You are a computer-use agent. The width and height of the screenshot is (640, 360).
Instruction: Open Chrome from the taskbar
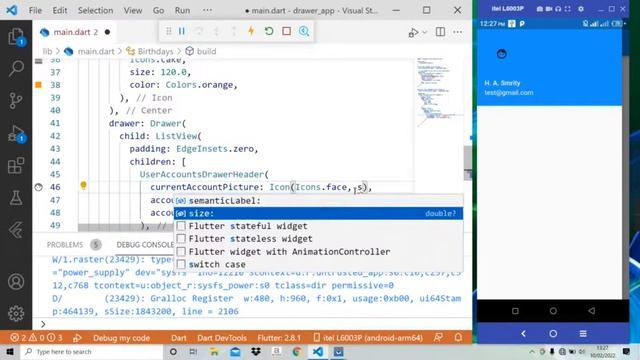click(x=297, y=351)
